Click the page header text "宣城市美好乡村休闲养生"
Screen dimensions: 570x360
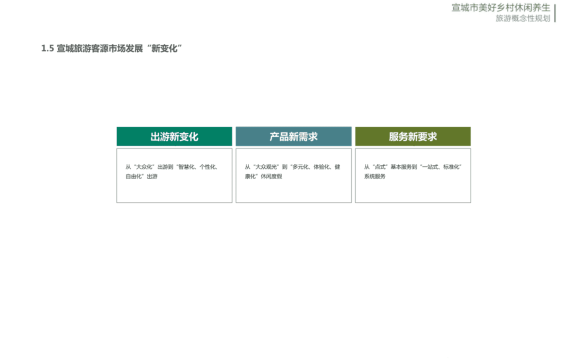pos(501,8)
